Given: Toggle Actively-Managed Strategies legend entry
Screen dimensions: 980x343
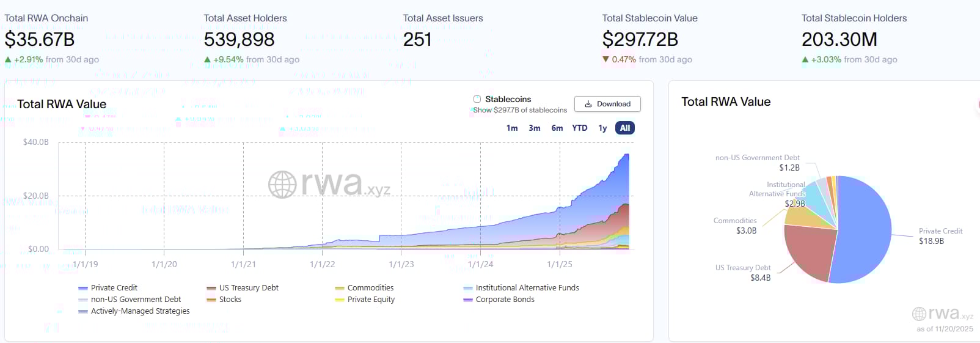Looking at the screenshot, I should coord(134,311).
